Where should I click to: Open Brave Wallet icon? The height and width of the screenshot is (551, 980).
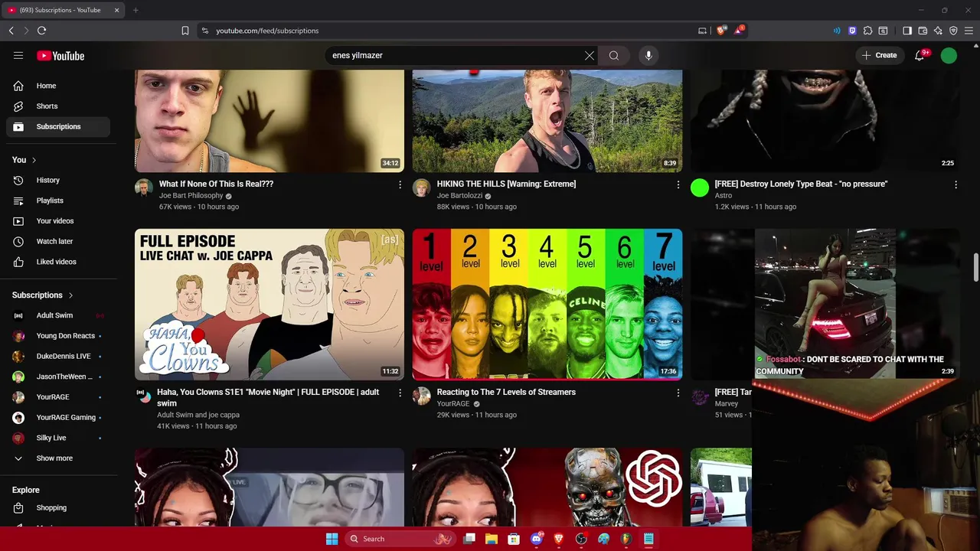[923, 31]
